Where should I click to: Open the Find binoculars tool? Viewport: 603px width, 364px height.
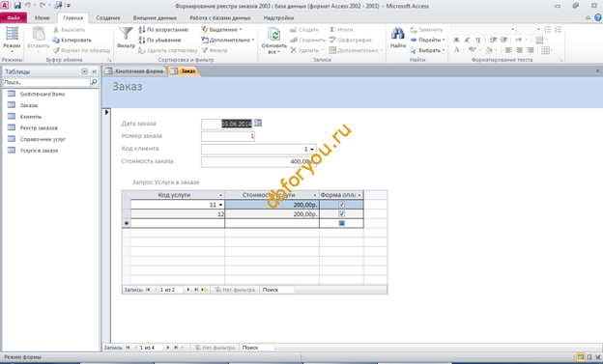pos(397,34)
